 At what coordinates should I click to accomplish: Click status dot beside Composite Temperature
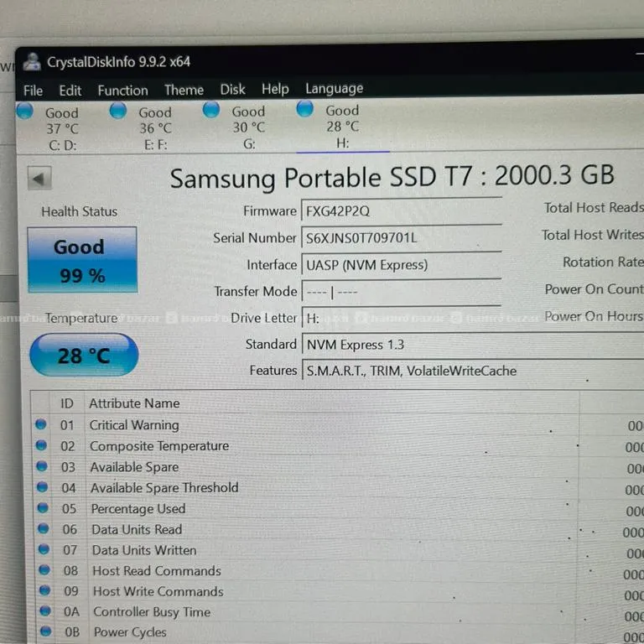[x=41, y=444]
